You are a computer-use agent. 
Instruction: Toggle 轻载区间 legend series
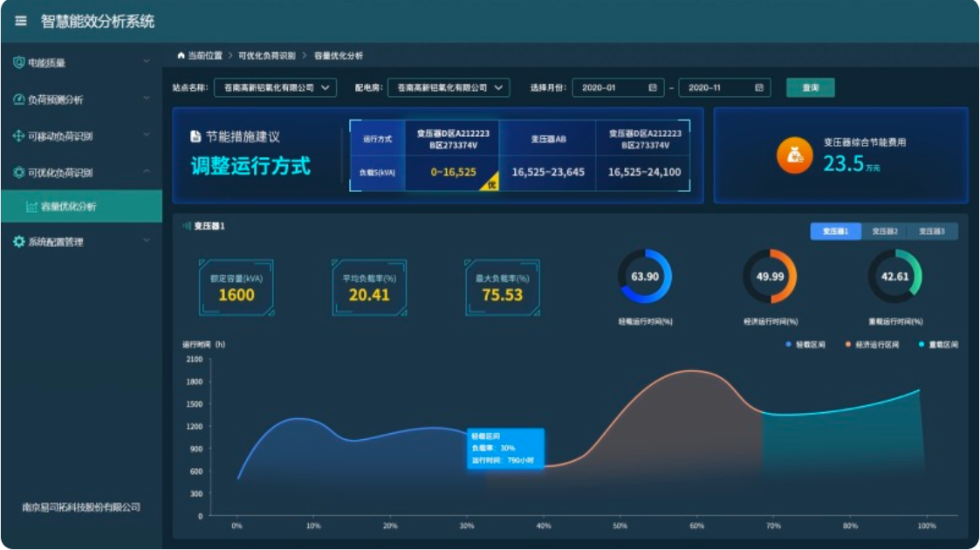(x=805, y=344)
